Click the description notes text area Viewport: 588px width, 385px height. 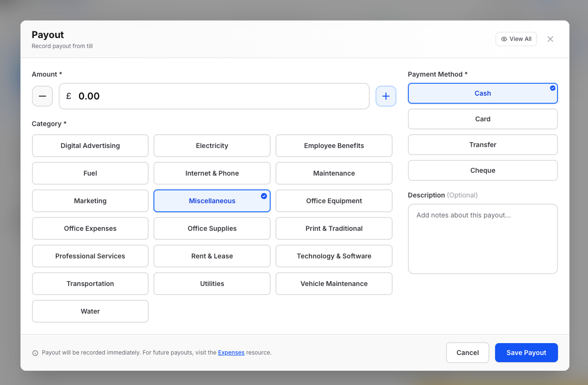[x=483, y=238]
